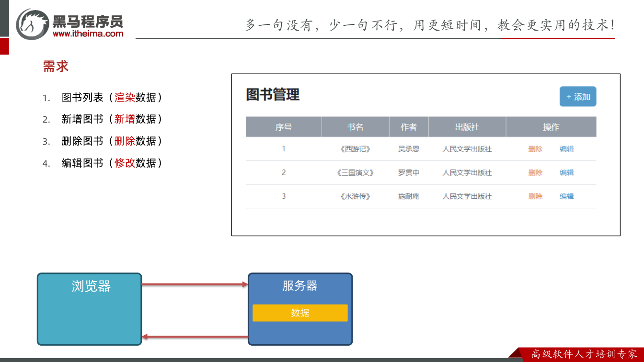Screen dimensions: 644x362
Task: Click the 《水浒传》 title cell
Action: point(355,196)
